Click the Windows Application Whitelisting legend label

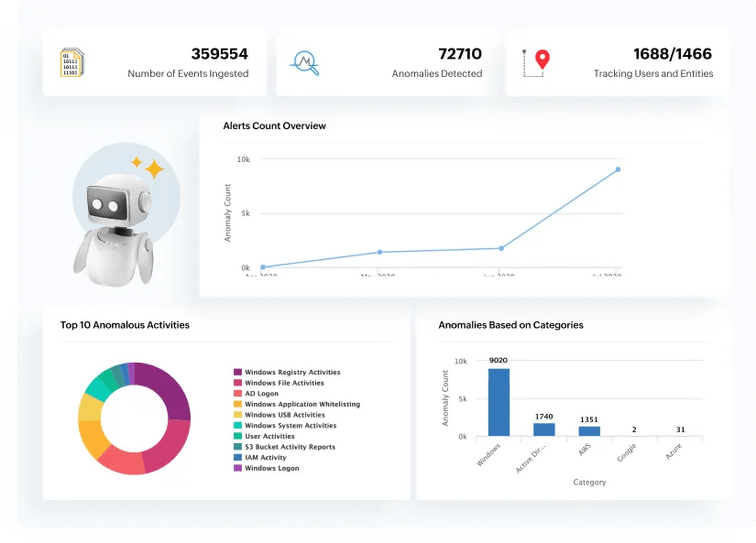coord(302,404)
